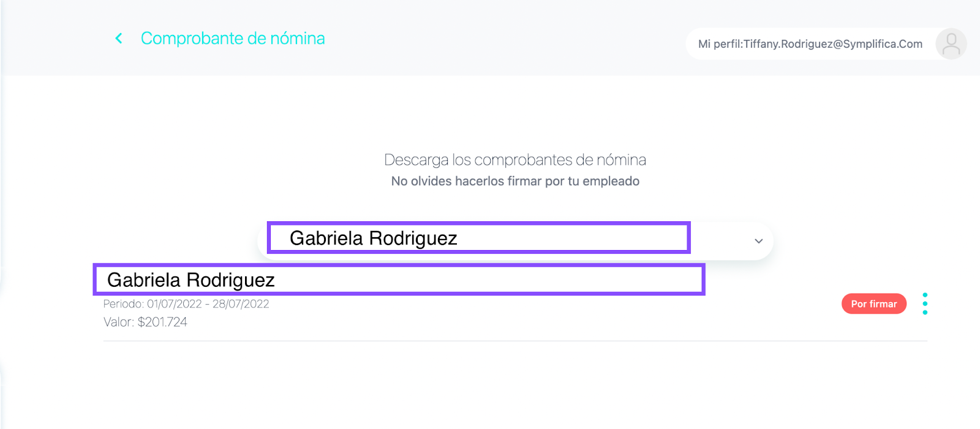Screen dimensions: 980x429
Task: Click the 28/07/2022 end date of the period
Action: pos(241,304)
